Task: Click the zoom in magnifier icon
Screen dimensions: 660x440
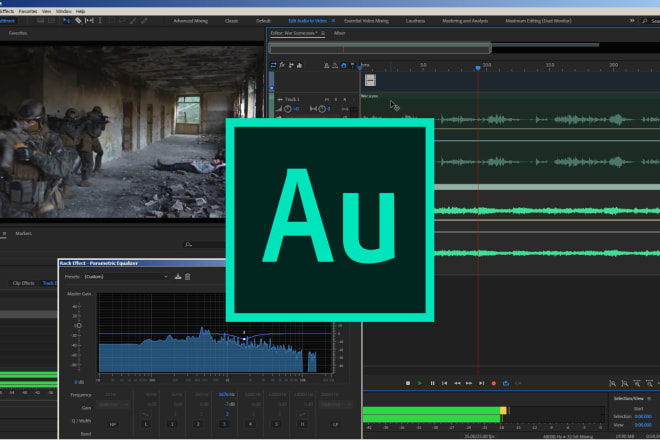Action: click(x=637, y=384)
